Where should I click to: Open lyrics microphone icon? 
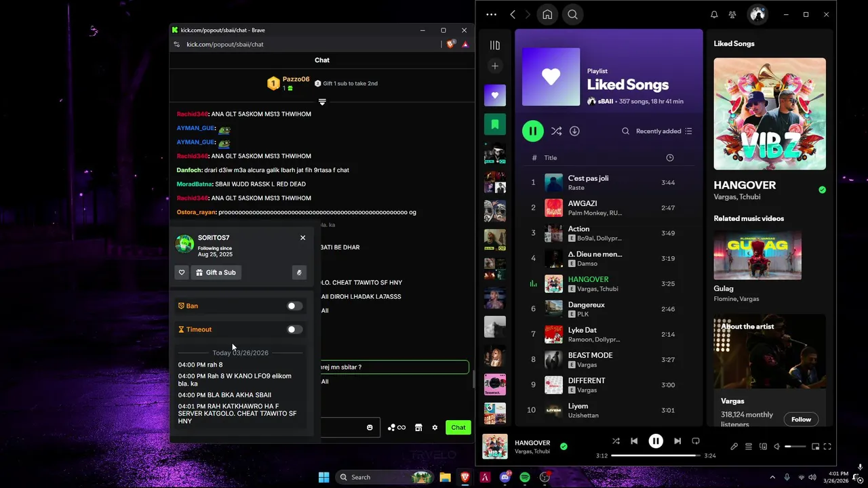[x=734, y=447]
